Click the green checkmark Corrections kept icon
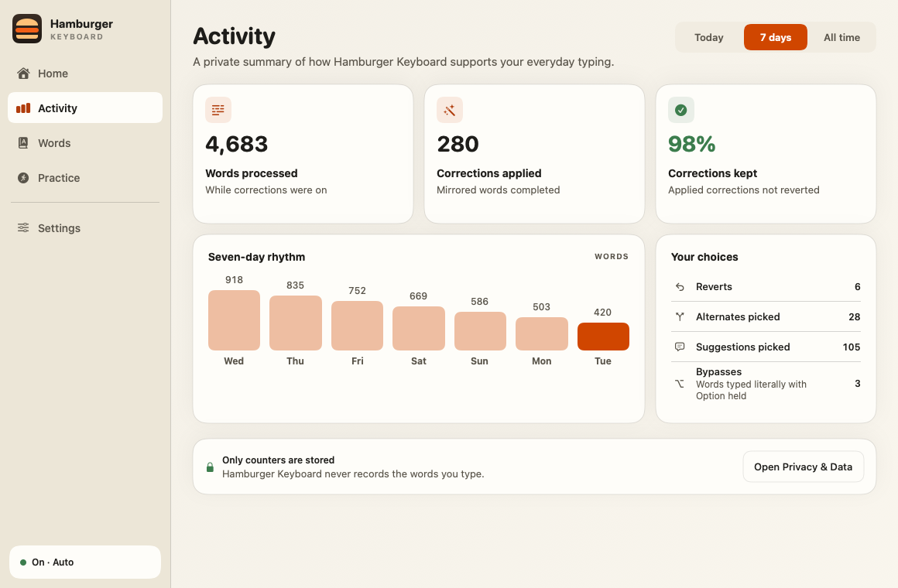Screen dimensions: 898x588 (x=681, y=110)
